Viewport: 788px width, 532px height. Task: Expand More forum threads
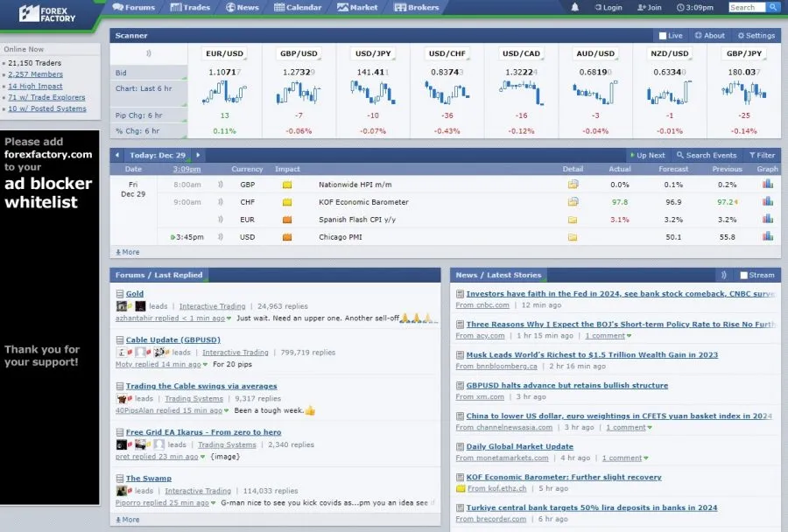128,520
